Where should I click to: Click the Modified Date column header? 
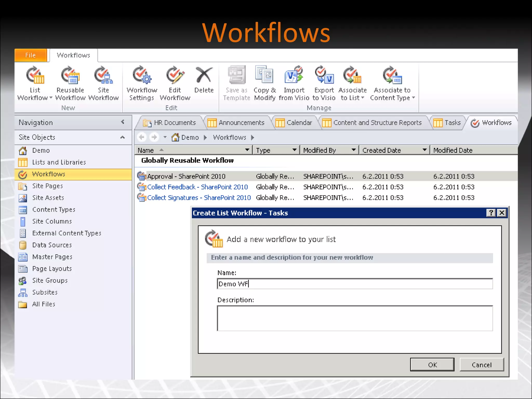tap(474, 150)
